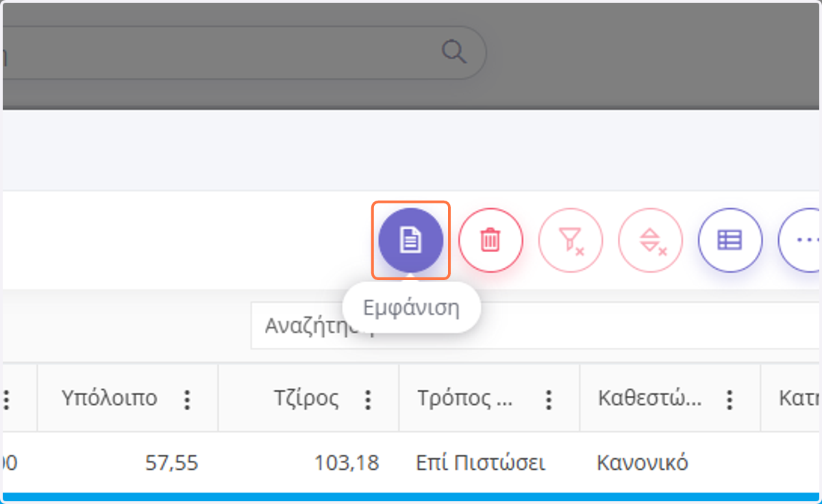Open the Τζίρος column options menu
The image size is (822, 504).
(369, 399)
